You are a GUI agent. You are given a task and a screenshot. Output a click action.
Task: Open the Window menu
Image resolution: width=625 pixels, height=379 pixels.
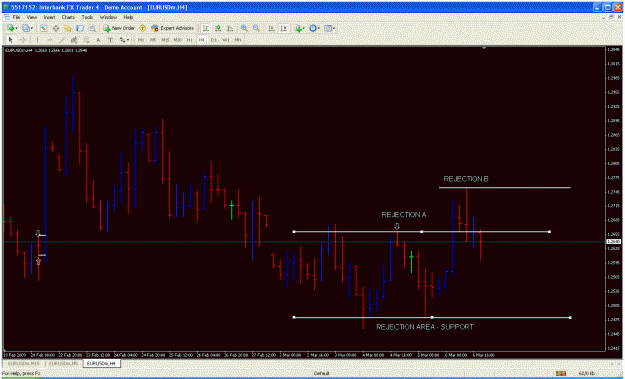point(108,18)
